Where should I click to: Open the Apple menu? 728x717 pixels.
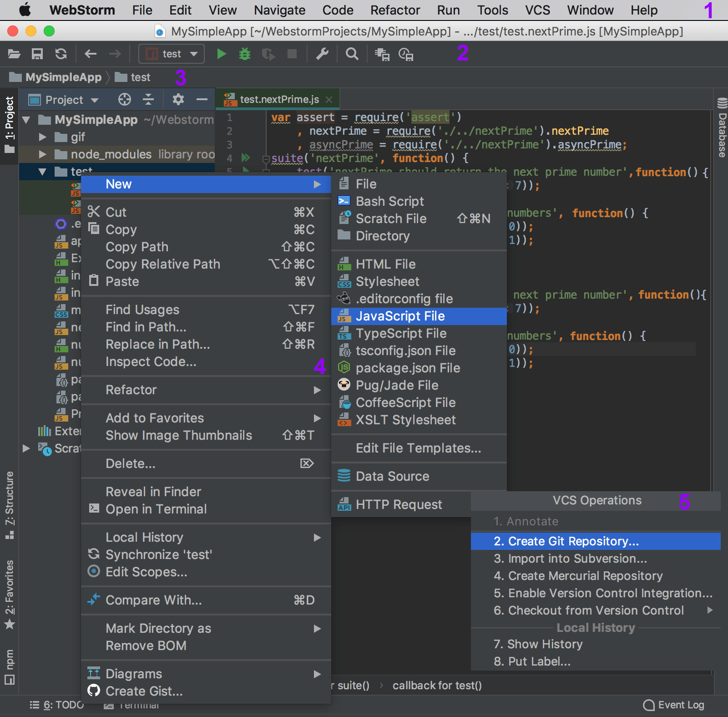tap(25, 10)
